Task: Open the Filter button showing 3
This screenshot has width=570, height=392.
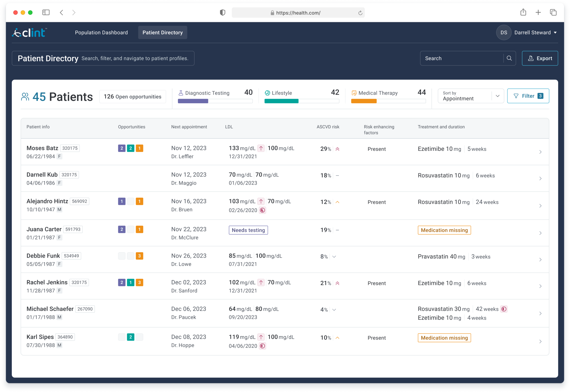Action: [528, 96]
